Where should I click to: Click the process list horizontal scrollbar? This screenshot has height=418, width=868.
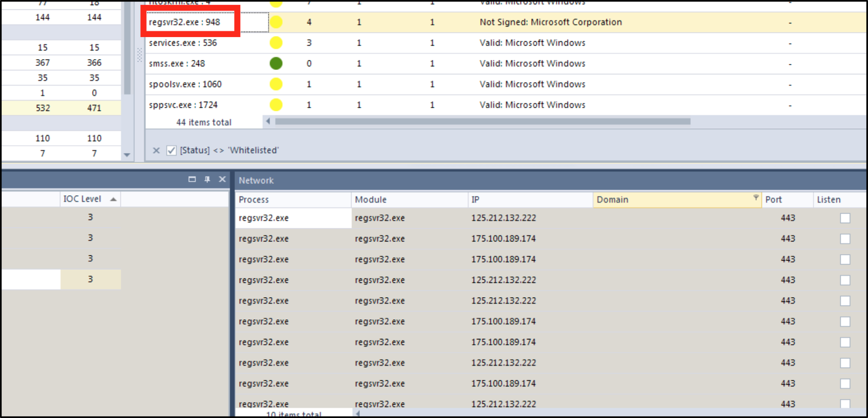(x=482, y=121)
